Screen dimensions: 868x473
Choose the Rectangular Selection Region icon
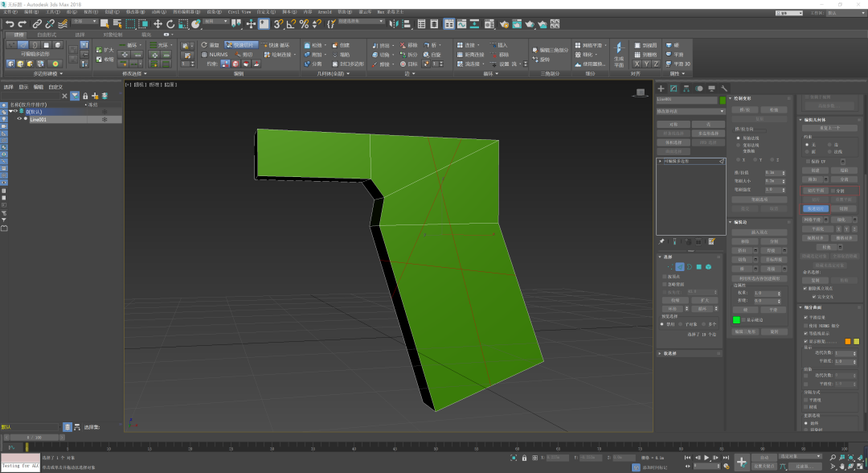tap(130, 24)
